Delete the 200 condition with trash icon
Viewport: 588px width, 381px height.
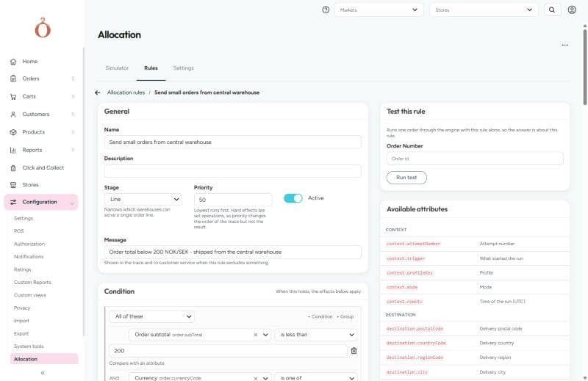354,351
